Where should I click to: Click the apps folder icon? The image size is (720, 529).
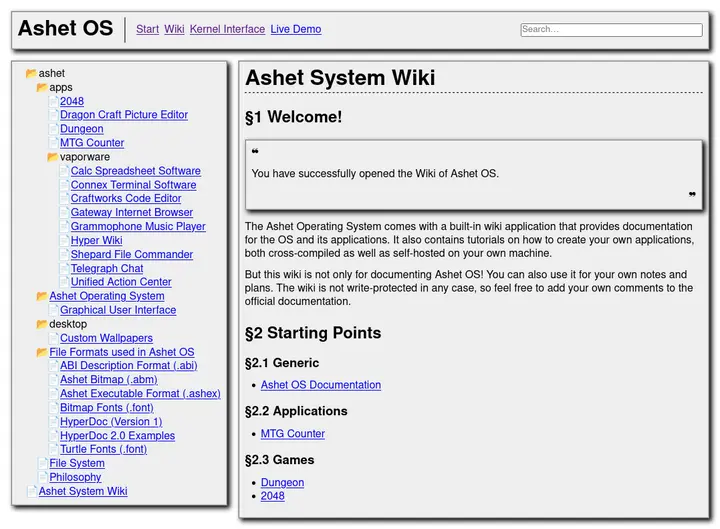pyautogui.click(x=42, y=87)
